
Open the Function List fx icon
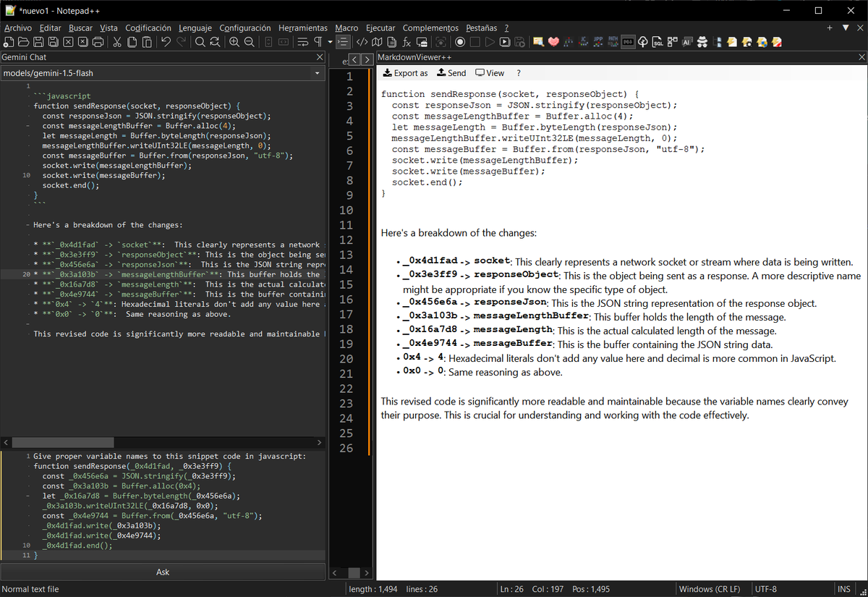407,42
